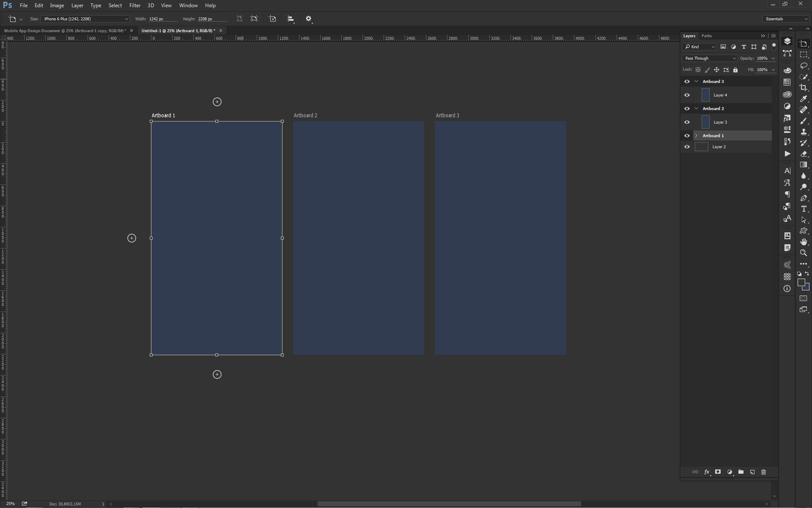
Task: Make artboard landscape orientation
Action: tap(254, 19)
